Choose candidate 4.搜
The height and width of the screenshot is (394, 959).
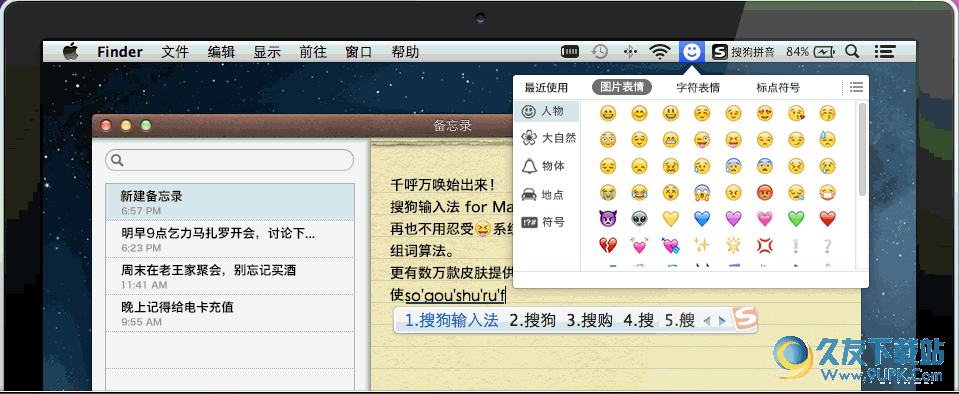click(x=639, y=320)
